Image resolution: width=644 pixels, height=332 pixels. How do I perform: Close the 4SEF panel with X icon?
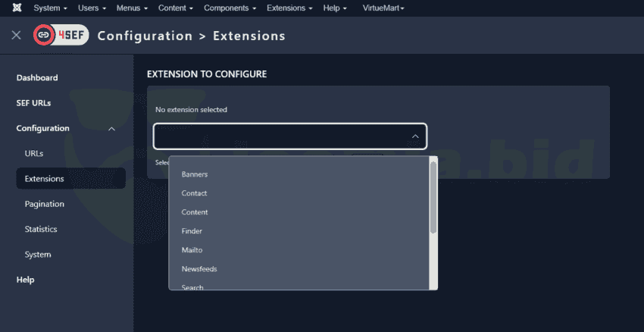click(16, 36)
